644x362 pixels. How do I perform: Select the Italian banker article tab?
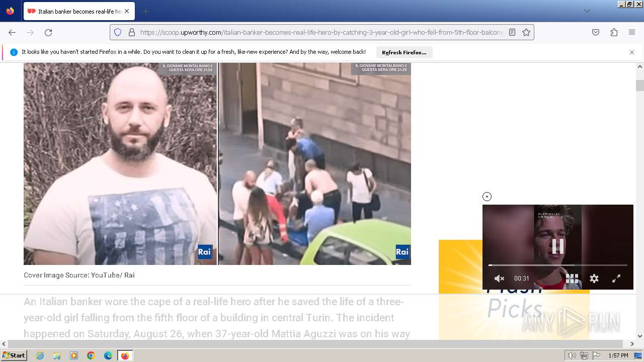[x=79, y=11]
